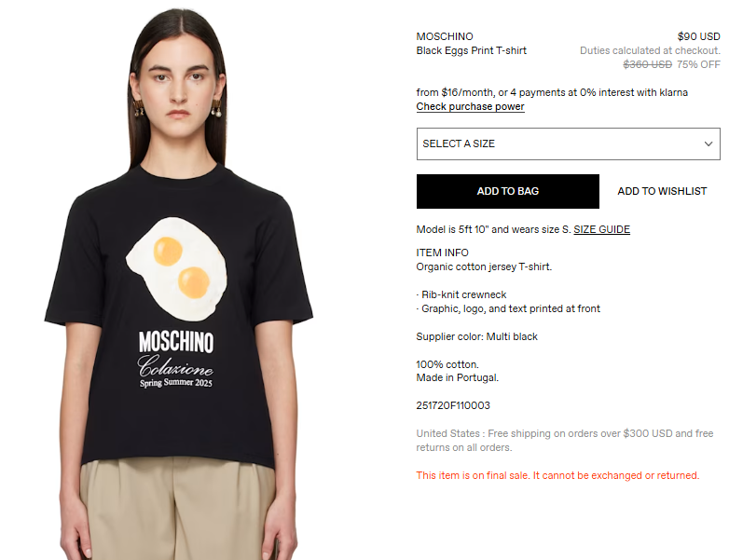Click the fried eggs graphic on shirt

(x=177, y=268)
